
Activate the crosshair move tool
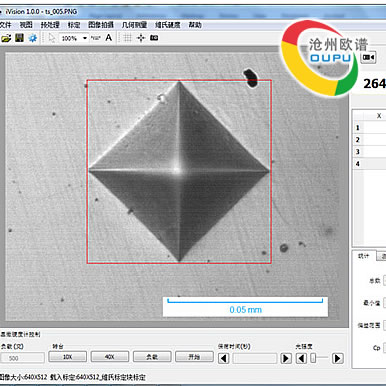pyautogui.click(x=141, y=38)
